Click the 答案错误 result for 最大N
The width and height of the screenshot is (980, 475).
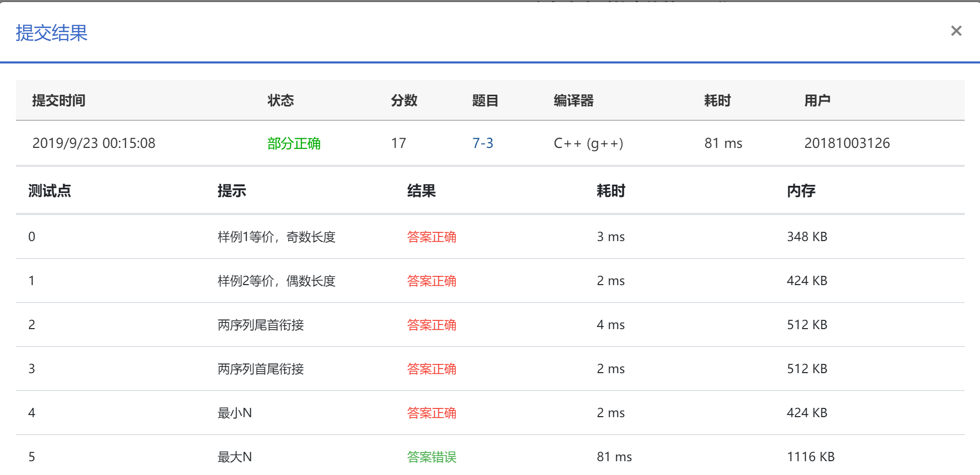[431, 457]
